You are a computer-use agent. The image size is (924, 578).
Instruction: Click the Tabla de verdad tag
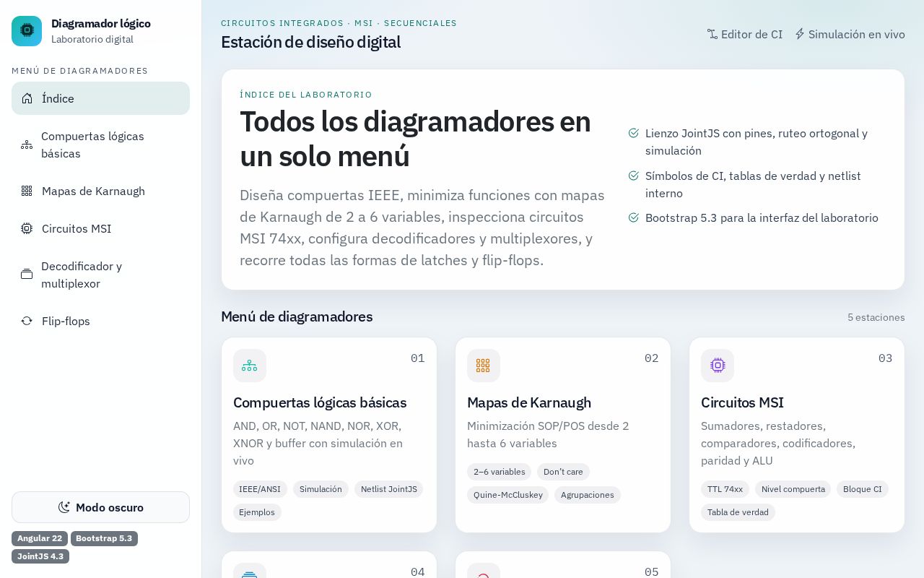pos(738,512)
